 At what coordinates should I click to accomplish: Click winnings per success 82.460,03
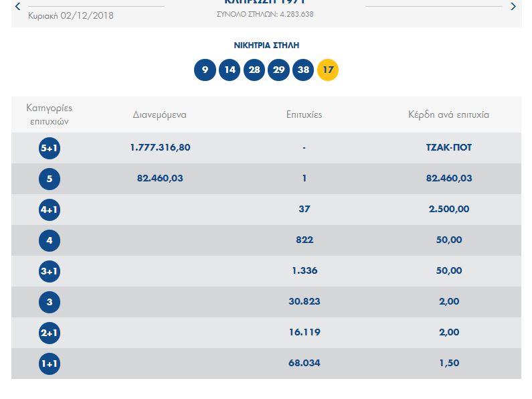tap(449, 179)
